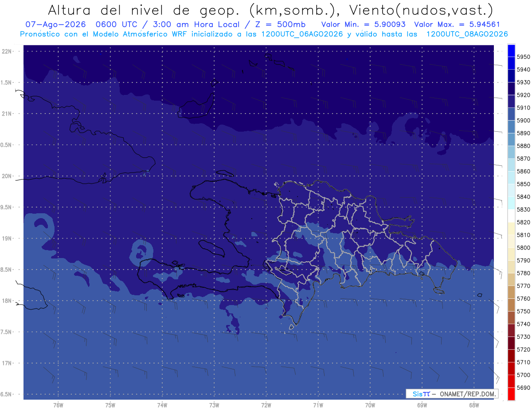Click the '5780' color bar value
The image size is (532, 411).
click(523, 273)
